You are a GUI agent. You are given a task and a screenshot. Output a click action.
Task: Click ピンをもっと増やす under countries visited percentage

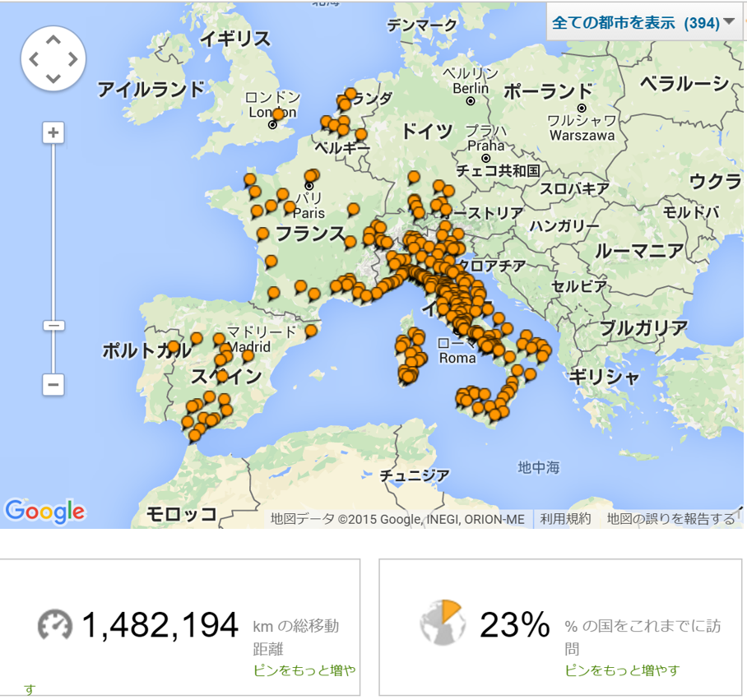pos(622,670)
